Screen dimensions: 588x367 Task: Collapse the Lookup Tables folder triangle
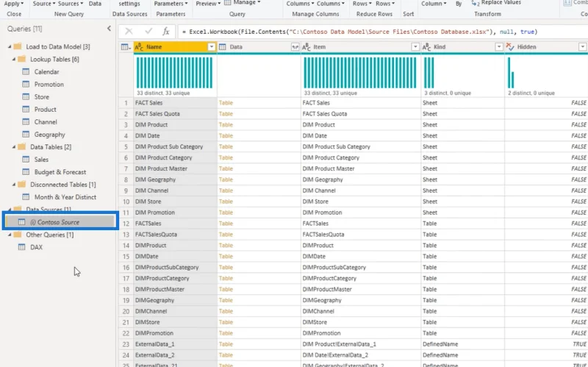pos(14,60)
